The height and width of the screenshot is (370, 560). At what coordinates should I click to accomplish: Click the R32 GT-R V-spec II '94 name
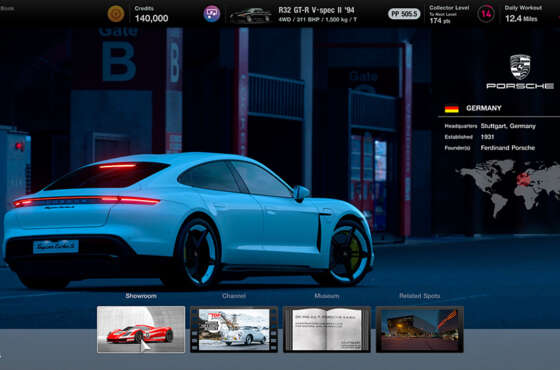point(316,10)
